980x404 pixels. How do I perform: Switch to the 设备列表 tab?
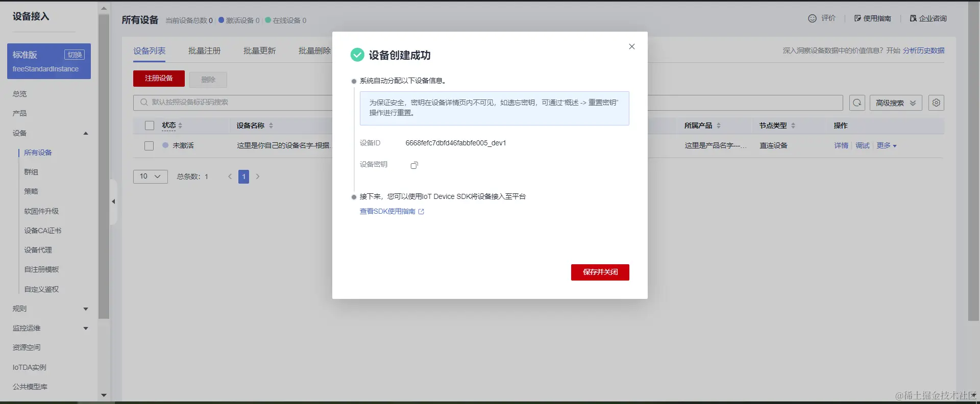[x=150, y=51]
